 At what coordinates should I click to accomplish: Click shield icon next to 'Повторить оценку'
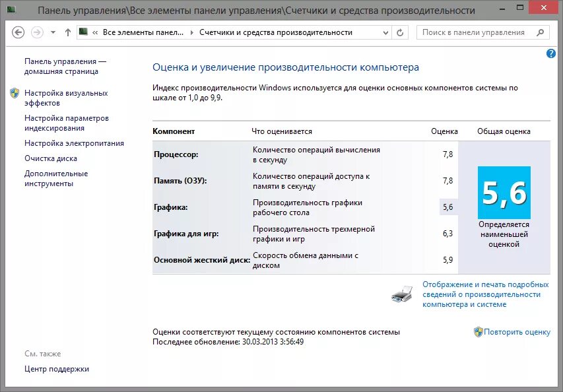pyautogui.click(x=479, y=332)
